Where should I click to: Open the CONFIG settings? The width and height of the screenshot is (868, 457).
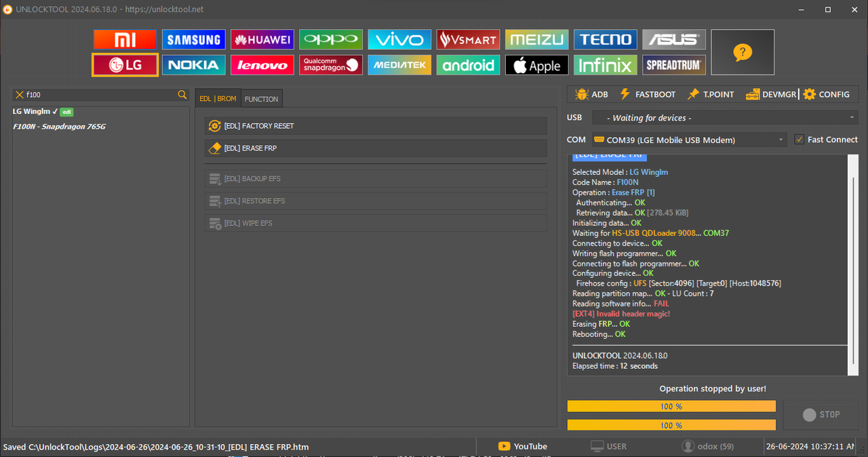click(827, 94)
